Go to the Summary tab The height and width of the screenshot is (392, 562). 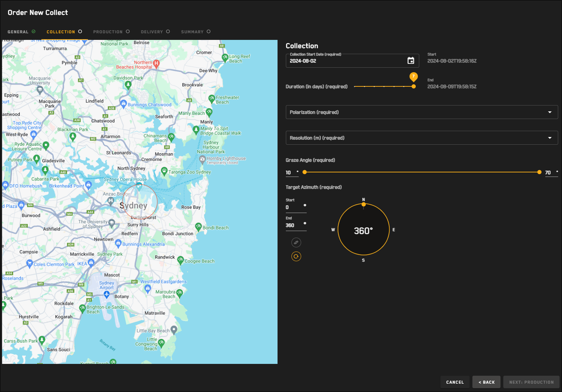(x=192, y=32)
